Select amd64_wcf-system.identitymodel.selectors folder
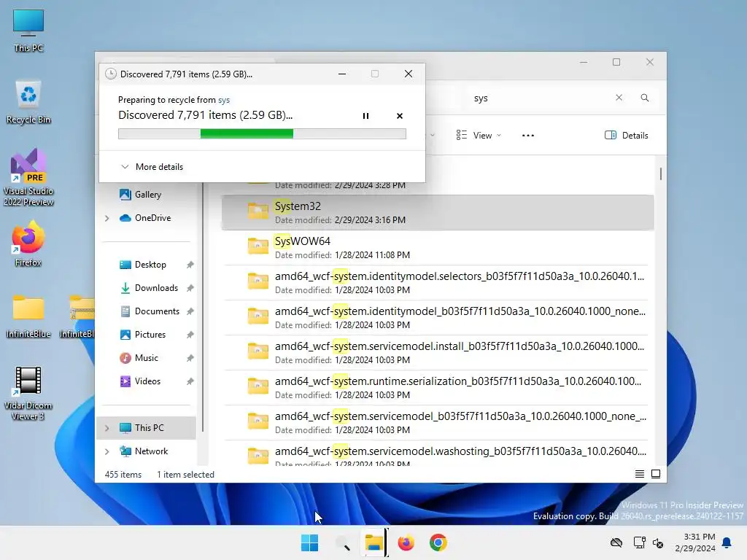Viewport: 747px width, 560px height. click(438, 282)
